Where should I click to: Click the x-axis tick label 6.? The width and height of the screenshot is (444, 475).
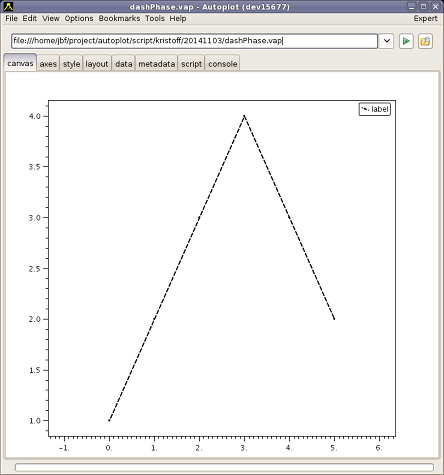379,448
